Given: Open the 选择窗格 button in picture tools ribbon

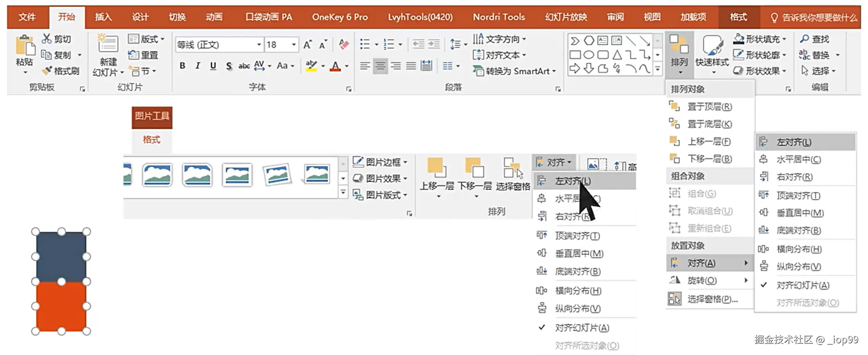Looking at the screenshot, I should pos(513,175).
